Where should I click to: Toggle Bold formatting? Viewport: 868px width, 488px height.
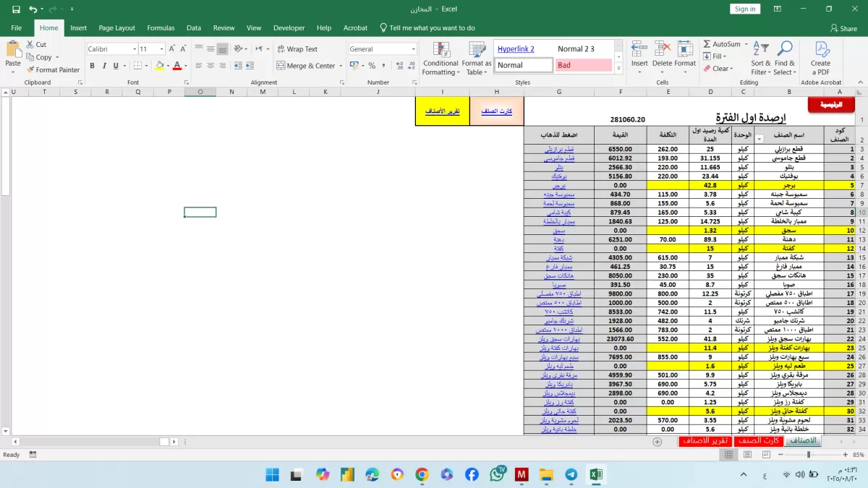click(x=93, y=66)
